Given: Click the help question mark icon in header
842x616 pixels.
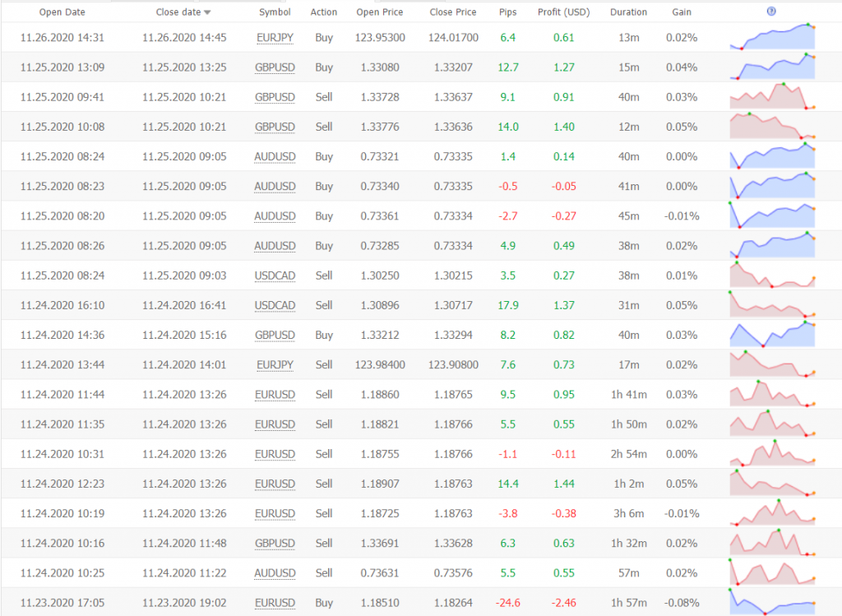Looking at the screenshot, I should 771,12.
